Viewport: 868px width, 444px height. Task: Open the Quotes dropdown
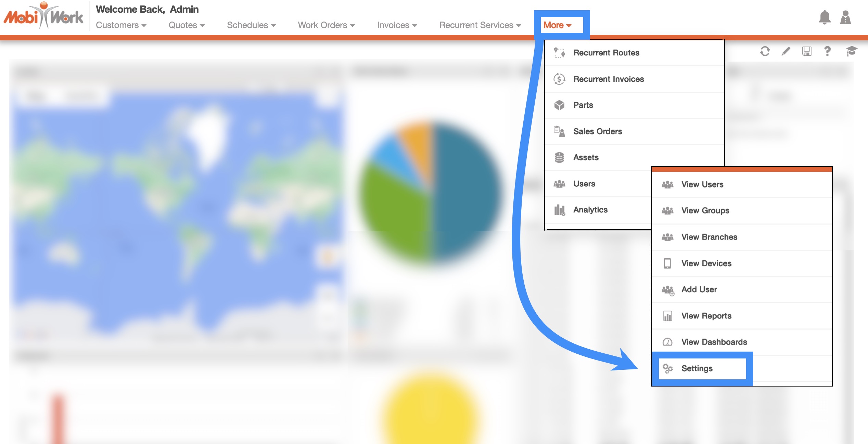pyautogui.click(x=187, y=25)
